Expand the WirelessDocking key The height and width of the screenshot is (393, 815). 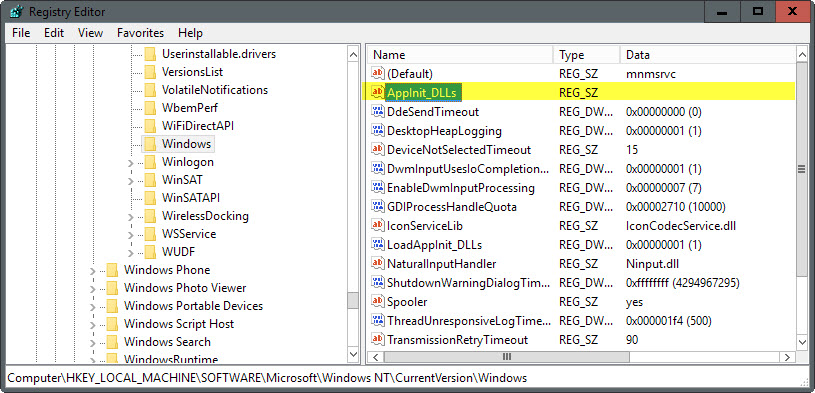(130, 216)
